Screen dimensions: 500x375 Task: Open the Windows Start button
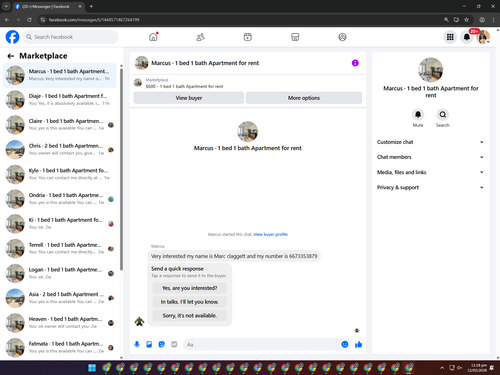(x=92, y=368)
